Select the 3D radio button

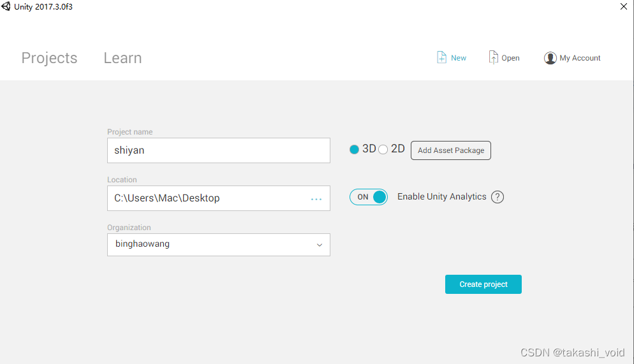tap(354, 149)
